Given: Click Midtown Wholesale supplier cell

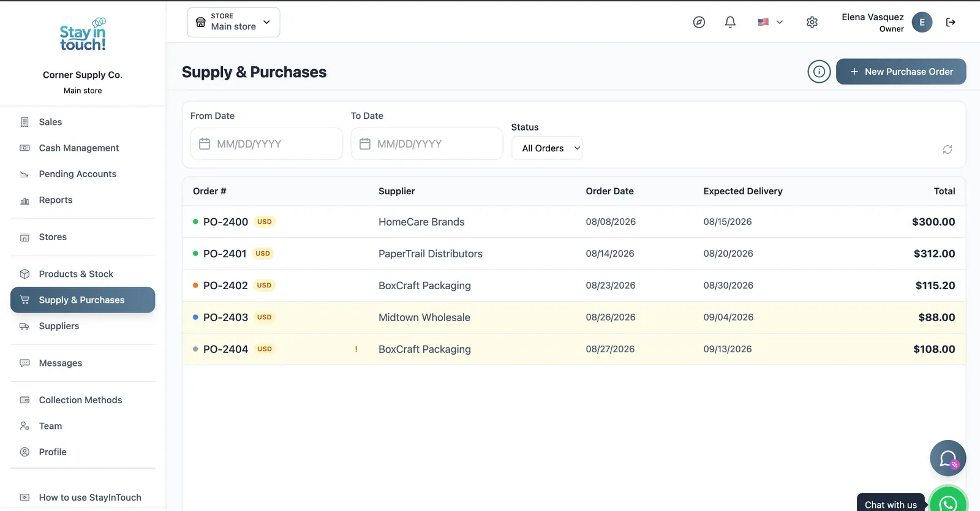Looking at the screenshot, I should tap(424, 317).
